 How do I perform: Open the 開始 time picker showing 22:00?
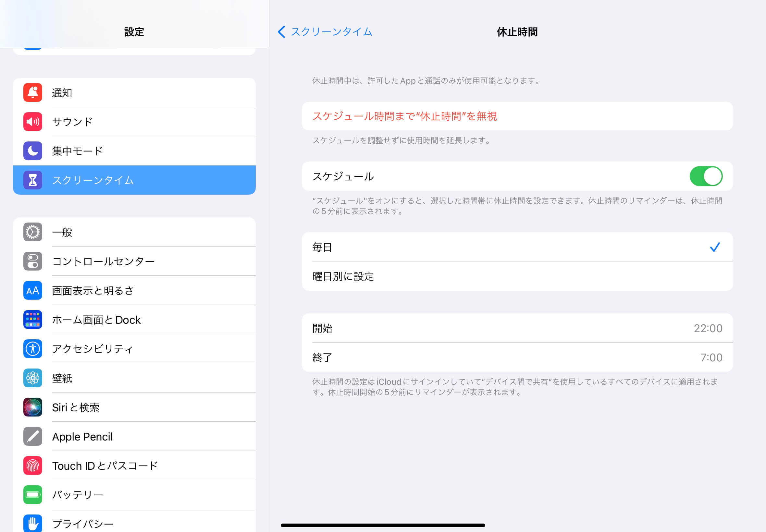(x=517, y=328)
